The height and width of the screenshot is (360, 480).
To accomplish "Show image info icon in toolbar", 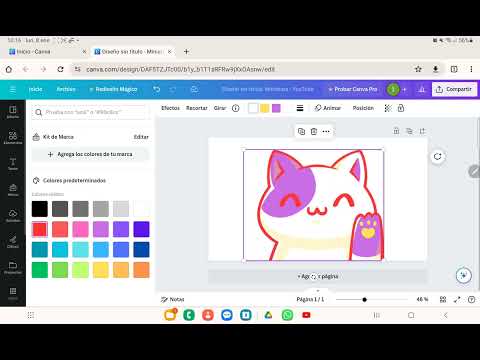I will click(236, 108).
